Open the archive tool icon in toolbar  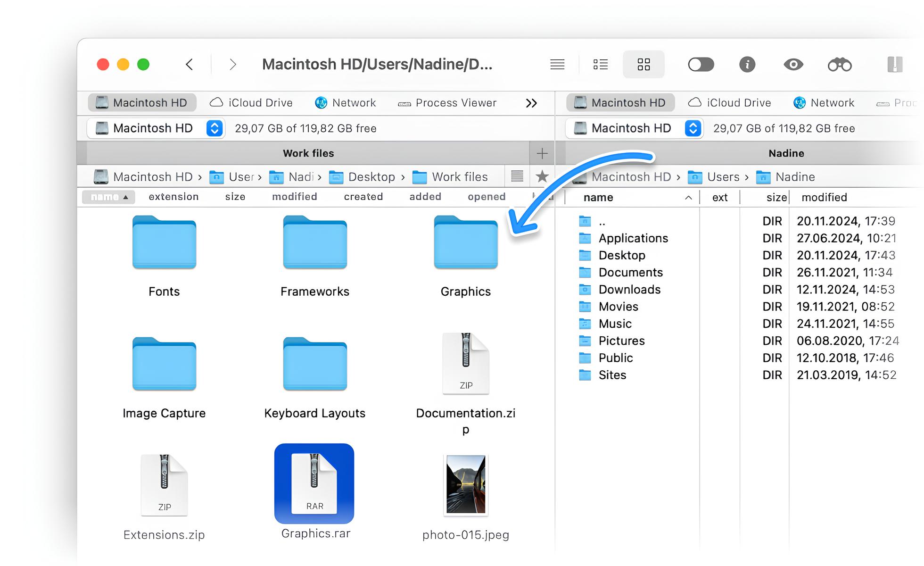coord(895,65)
